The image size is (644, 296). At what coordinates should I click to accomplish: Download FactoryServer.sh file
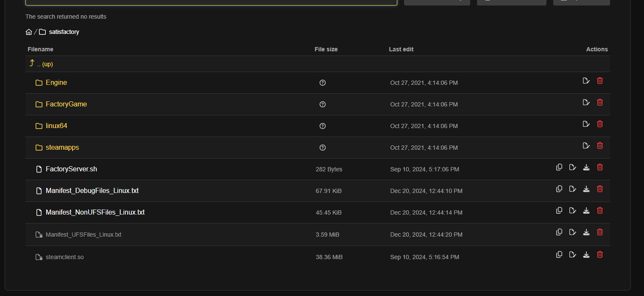(x=586, y=167)
